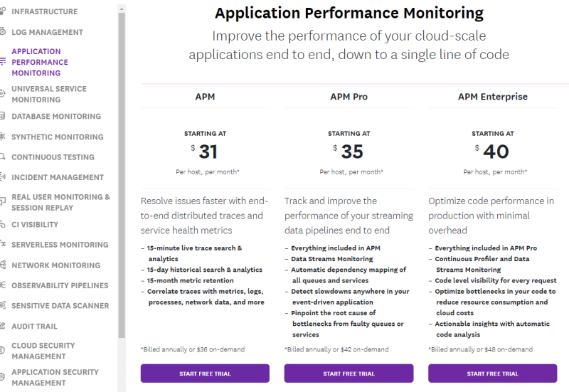Image resolution: width=569 pixels, height=392 pixels.
Task: Click the Audit Trail sidebar icon
Action: click(3, 326)
